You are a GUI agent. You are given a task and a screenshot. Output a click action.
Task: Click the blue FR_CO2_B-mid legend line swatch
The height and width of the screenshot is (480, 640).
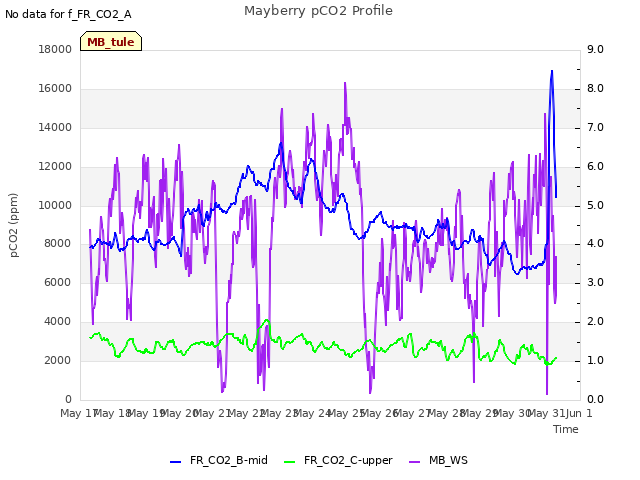tap(176, 462)
